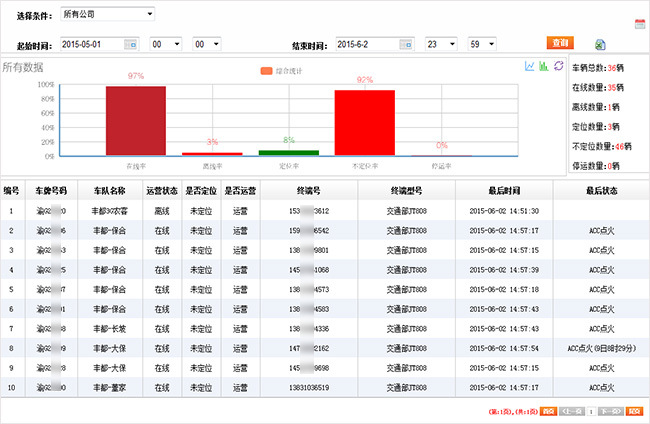The width and height of the screenshot is (650, 424).
Task: Click the 3% offline rate bar
Action: pos(212,154)
